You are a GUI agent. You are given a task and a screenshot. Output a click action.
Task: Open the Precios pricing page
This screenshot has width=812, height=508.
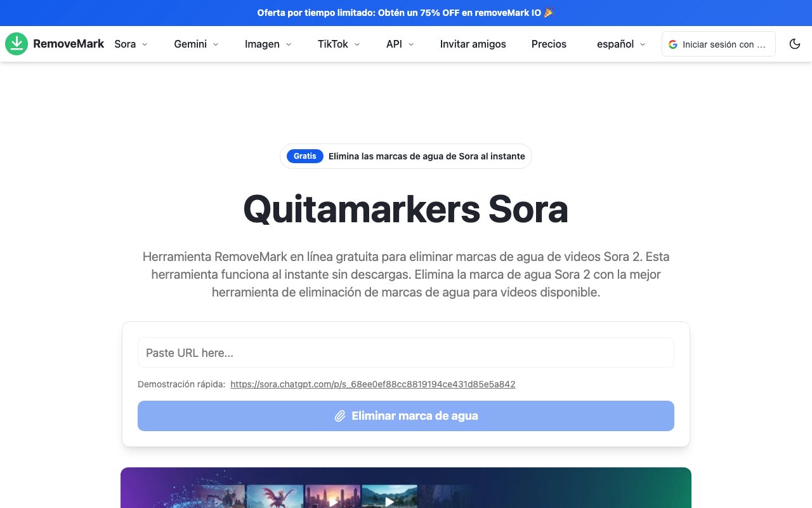[549, 44]
